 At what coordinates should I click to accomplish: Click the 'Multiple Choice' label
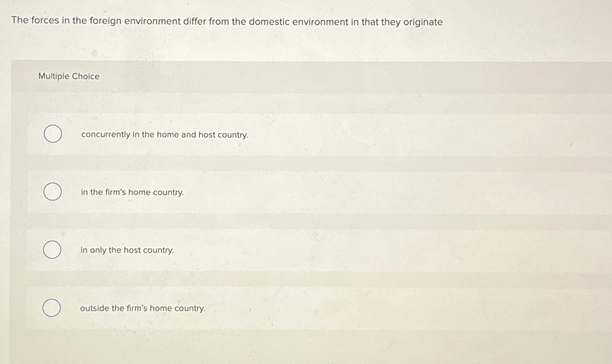pyautogui.click(x=69, y=76)
